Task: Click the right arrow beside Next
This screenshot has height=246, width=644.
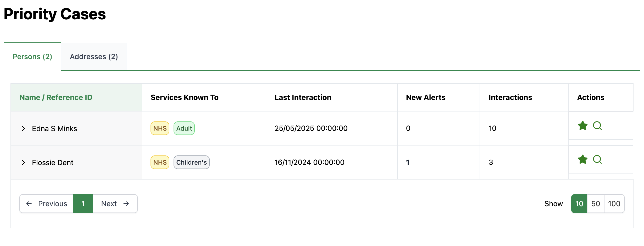Action: point(126,204)
